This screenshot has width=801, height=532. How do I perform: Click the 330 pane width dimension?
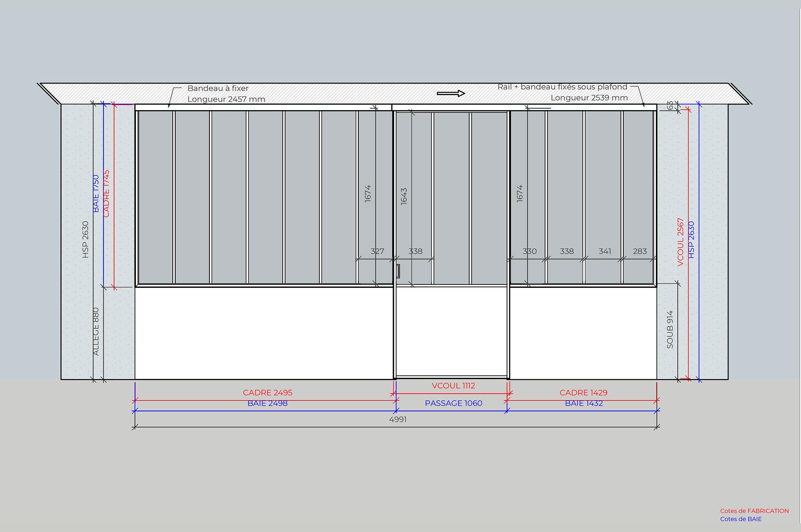(529, 251)
